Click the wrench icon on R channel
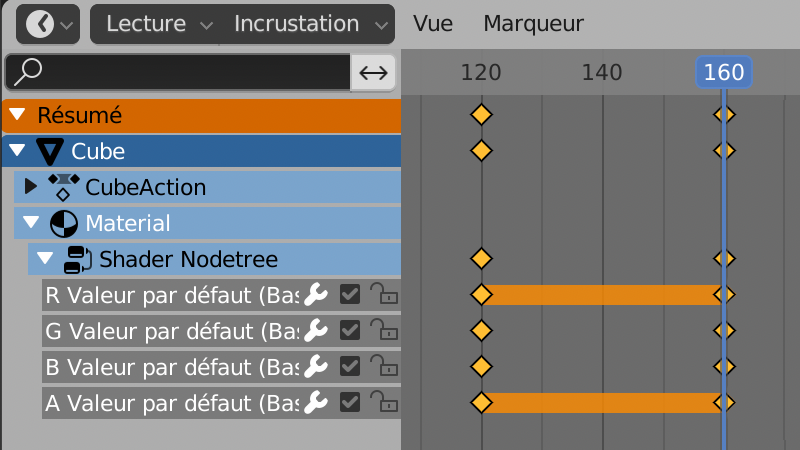Viewport: 800px width, 450px height. tap(316, 294)
